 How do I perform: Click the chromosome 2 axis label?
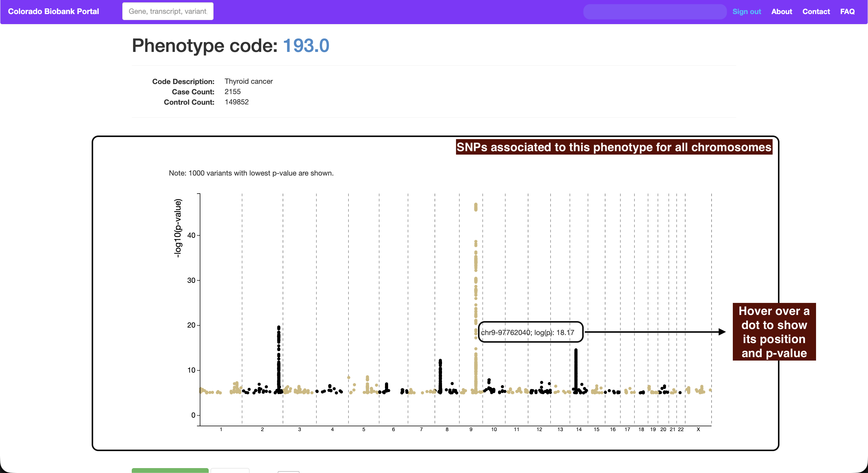coord(262,429)
